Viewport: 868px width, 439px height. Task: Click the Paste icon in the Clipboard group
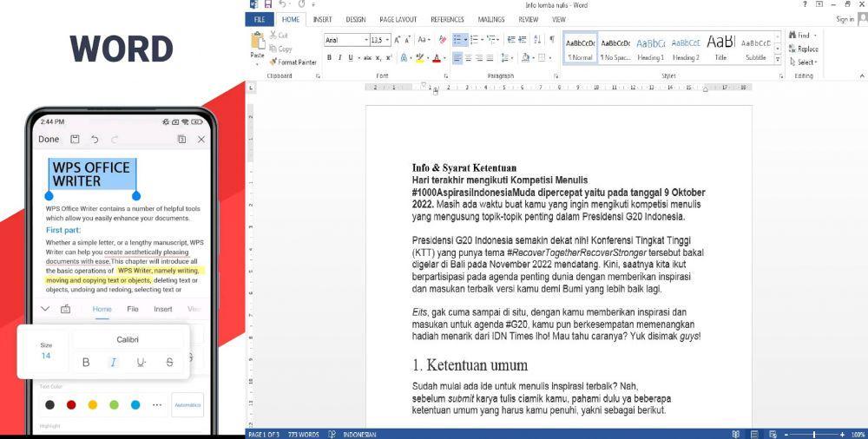258,41
